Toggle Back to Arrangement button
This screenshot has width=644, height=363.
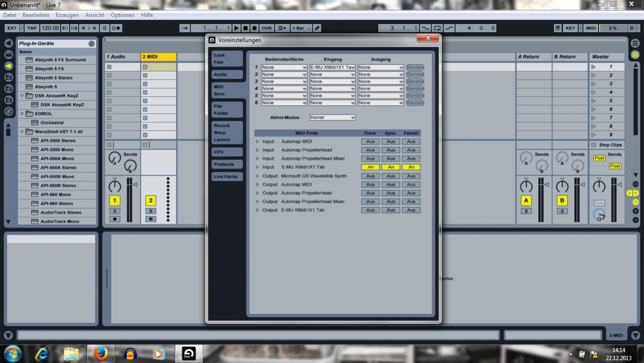[x=282, y=28]
